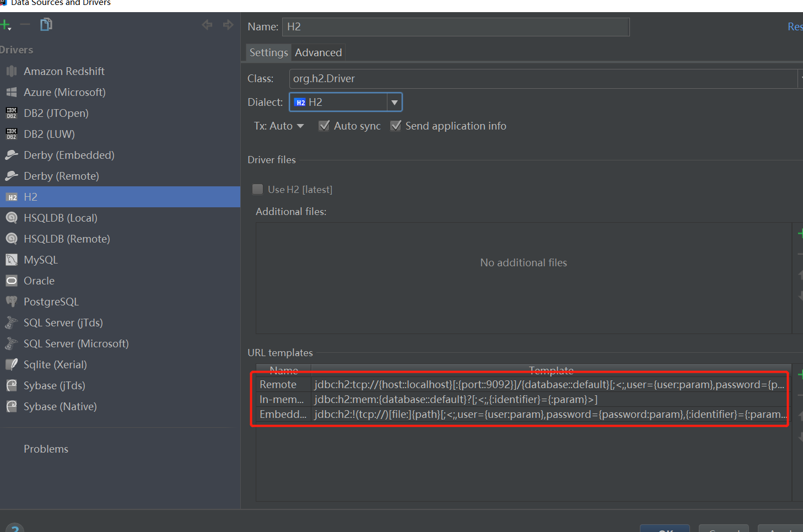Image resolution: width=803 pixels, height=532 pixels.
Task: Check the Use H2 [latest] checkbox
Action: point(257,189)
